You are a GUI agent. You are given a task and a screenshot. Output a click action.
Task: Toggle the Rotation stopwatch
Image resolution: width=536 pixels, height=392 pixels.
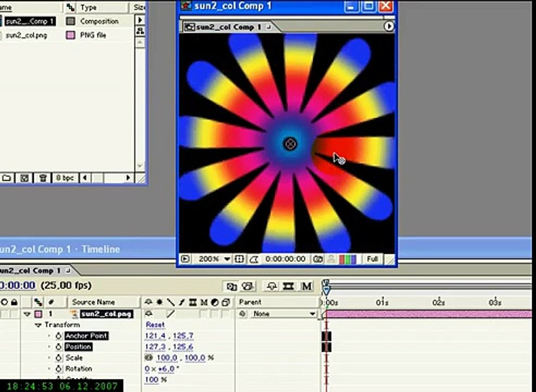[x=59, y=369]
